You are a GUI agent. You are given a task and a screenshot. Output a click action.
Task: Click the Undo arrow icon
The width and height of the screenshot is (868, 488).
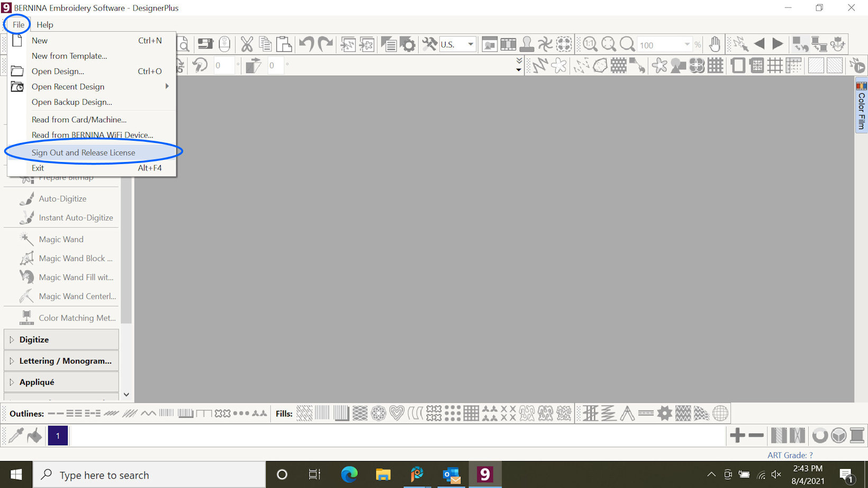(x=306, y=44)
